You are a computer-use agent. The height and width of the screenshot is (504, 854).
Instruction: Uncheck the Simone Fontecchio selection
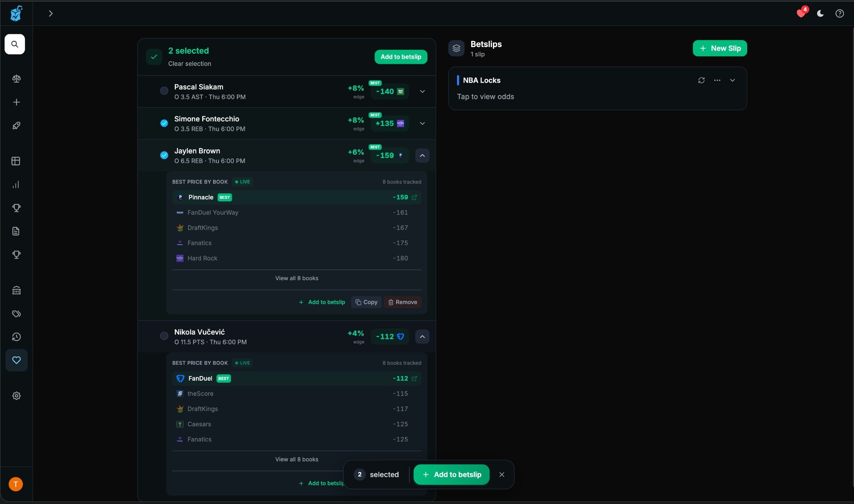click(163, 123)
